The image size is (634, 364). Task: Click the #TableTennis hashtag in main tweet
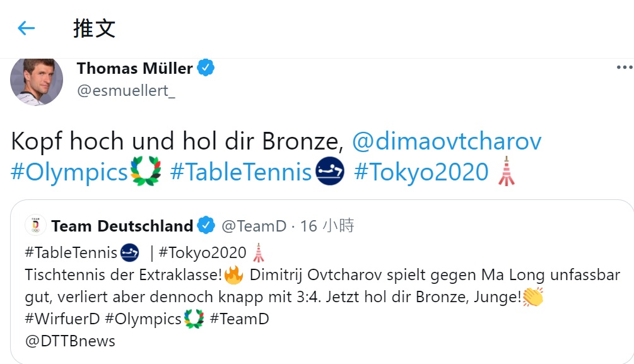click(241, 172)
